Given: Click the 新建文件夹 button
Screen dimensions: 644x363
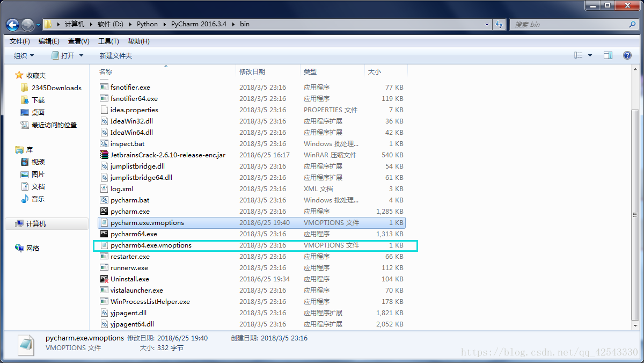Looking at the screenshot, I should 115,55.
